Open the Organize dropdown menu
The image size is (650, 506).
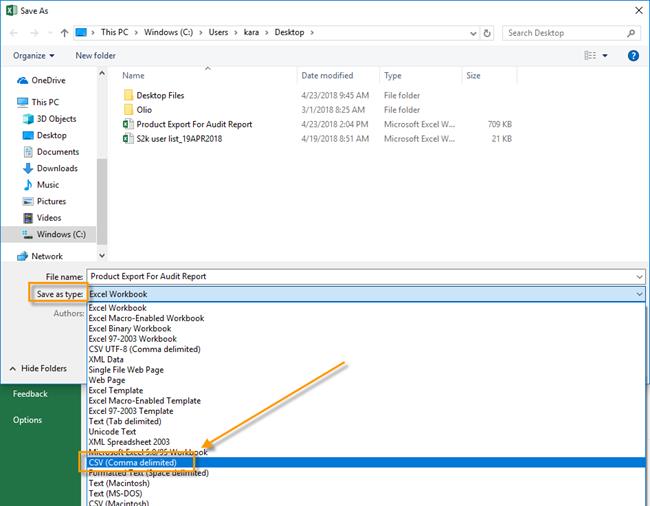(x=35, y=56)
